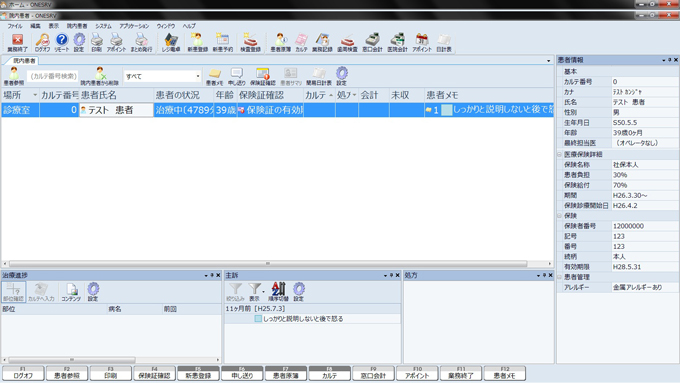Click 順序切替 A-Z sort icon

[x=278, y=292]
